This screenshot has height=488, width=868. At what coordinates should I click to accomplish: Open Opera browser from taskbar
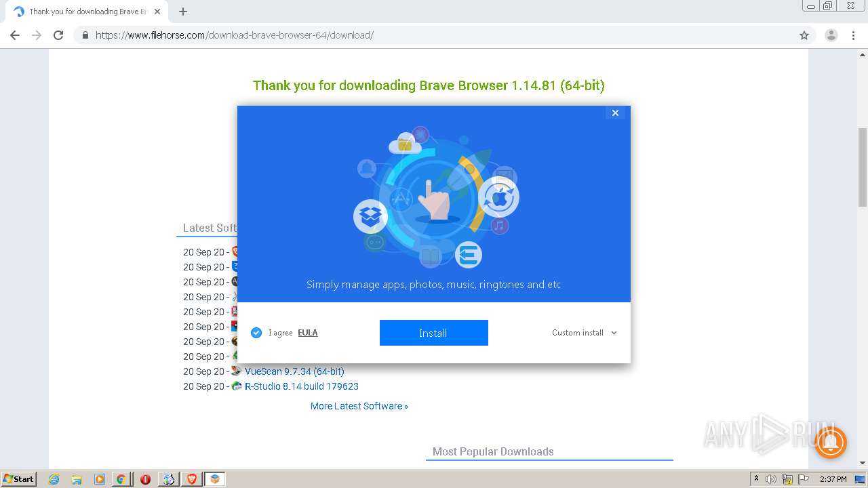click(x=145, y=479)
